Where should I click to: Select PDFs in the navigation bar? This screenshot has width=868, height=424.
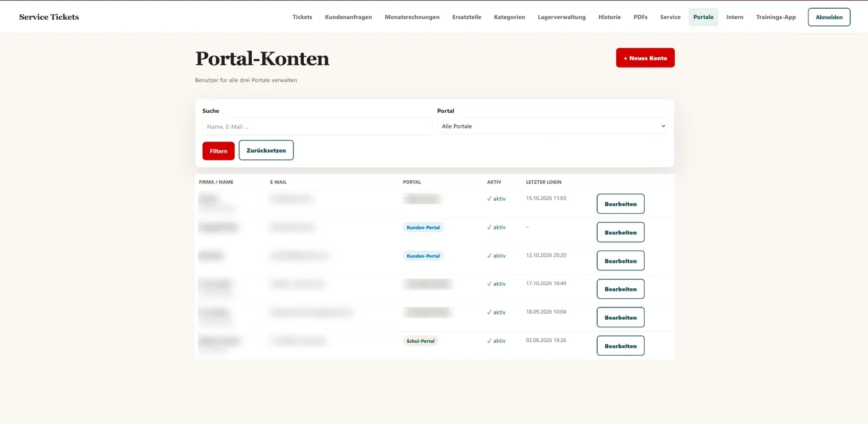[640, 17]
